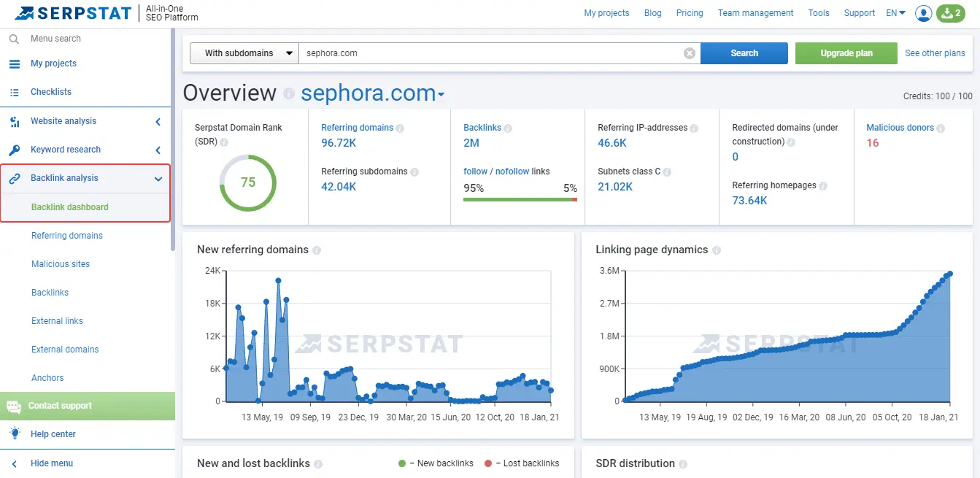980x478 pixels.
Task: Collapse the Backlink analysis section
Action: click(x=158, y=178)
